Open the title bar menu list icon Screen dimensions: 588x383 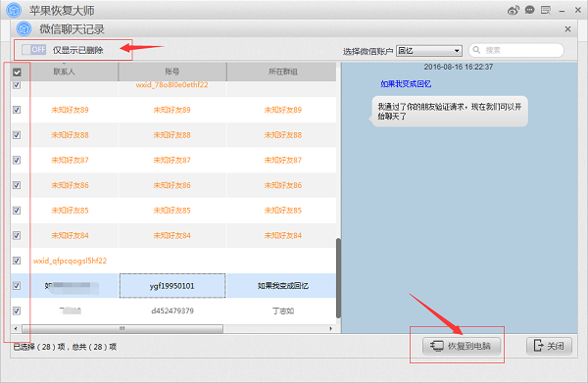pyautogui.click(x=546, y=10)
